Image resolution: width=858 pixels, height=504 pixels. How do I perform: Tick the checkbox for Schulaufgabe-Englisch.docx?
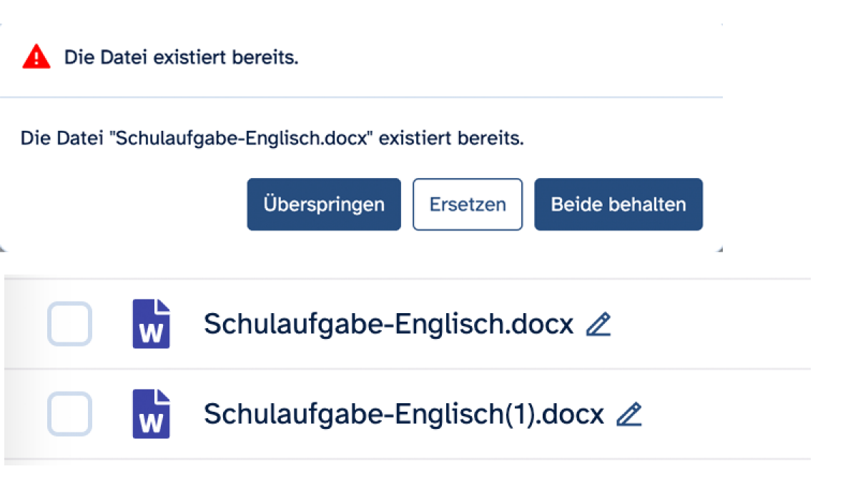pyautogui.click(x=69, y=324)
